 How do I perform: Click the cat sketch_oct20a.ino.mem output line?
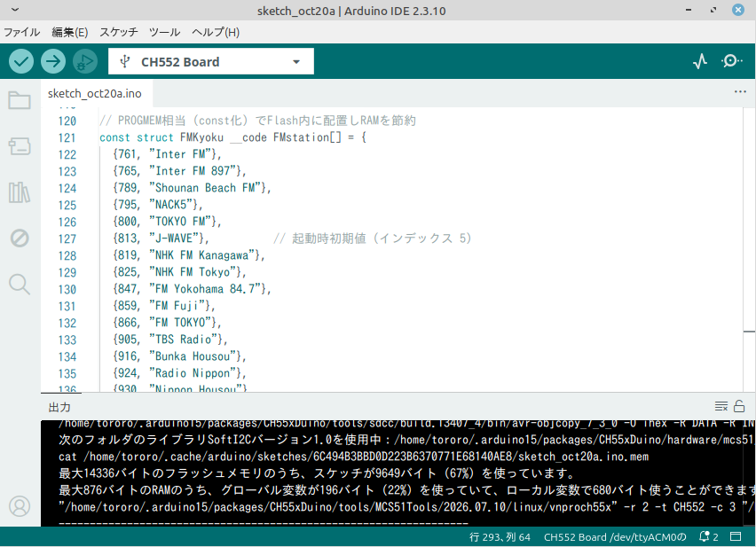pyautogui.click(x=353, y=457)
